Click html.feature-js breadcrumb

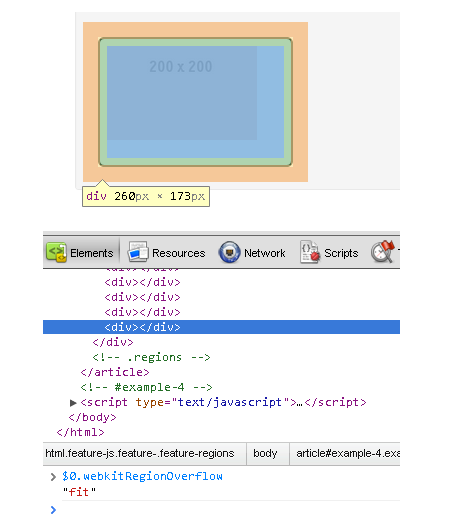(140, 453)
